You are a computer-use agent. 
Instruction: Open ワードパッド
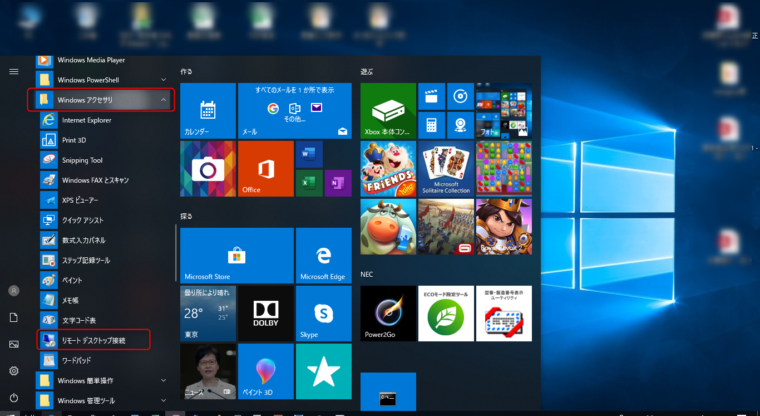104,361
